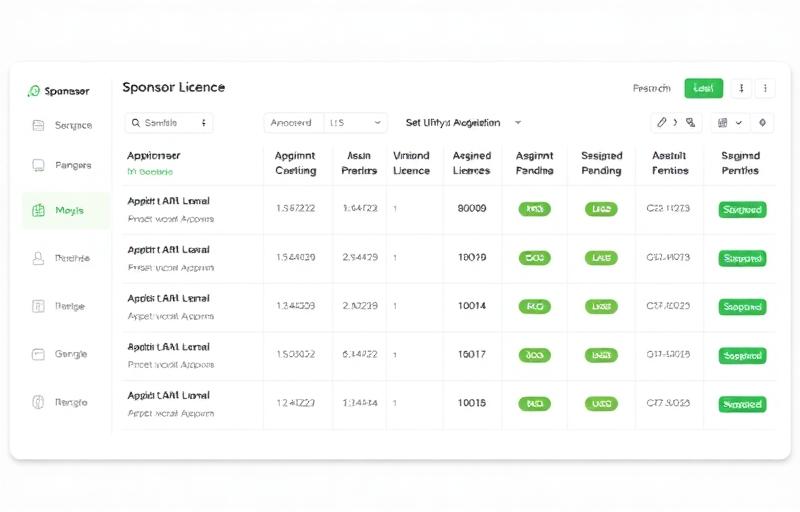800x512 pixels.
Task: Click green status badge in 10015 row
Action: click(742, 404)
